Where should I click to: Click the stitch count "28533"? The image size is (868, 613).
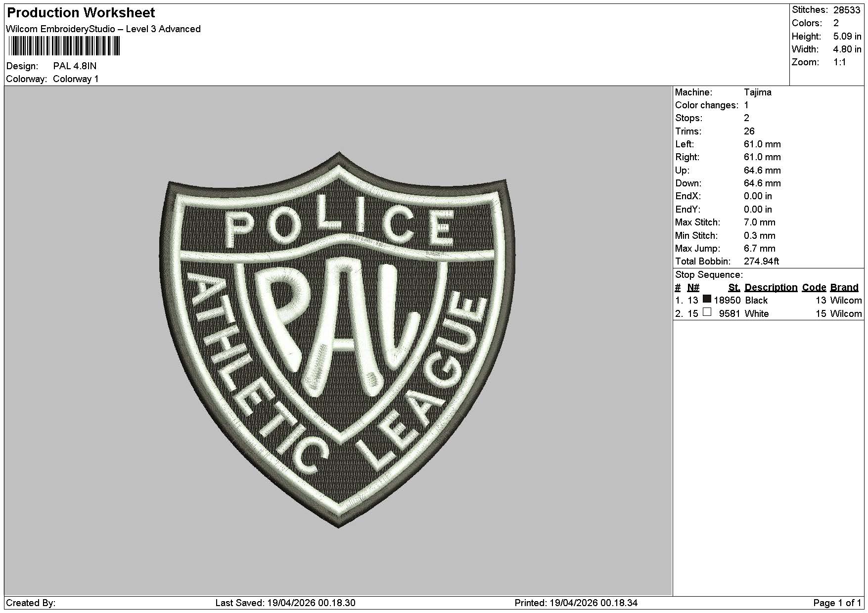pos(847,10)
